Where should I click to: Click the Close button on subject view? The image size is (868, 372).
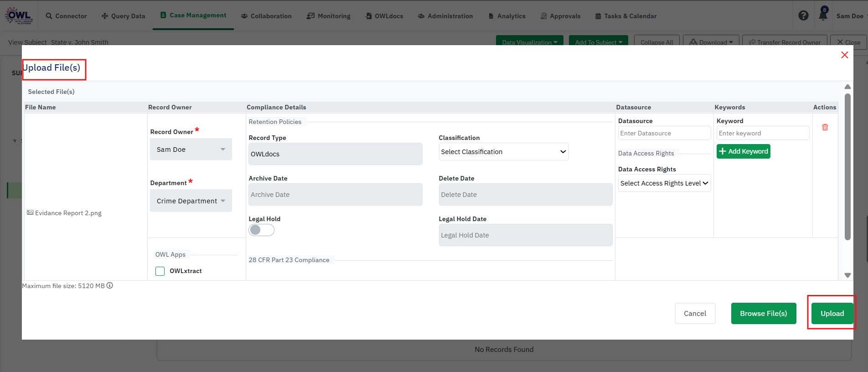click(849, 41)
